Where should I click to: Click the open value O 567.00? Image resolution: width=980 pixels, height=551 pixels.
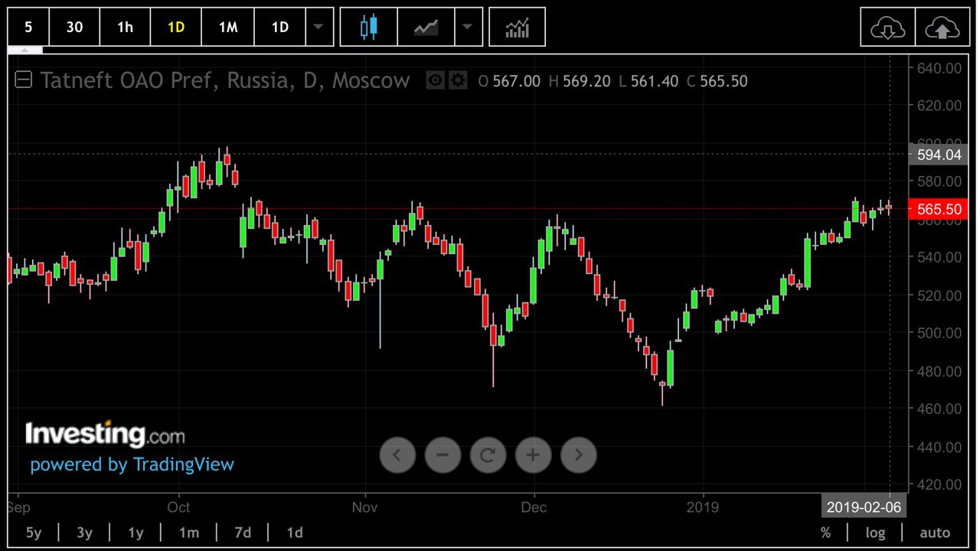[509, 81]
